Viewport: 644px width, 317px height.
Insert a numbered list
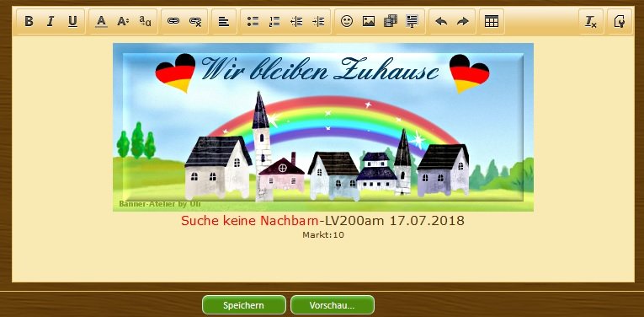(x=274, y=21)
